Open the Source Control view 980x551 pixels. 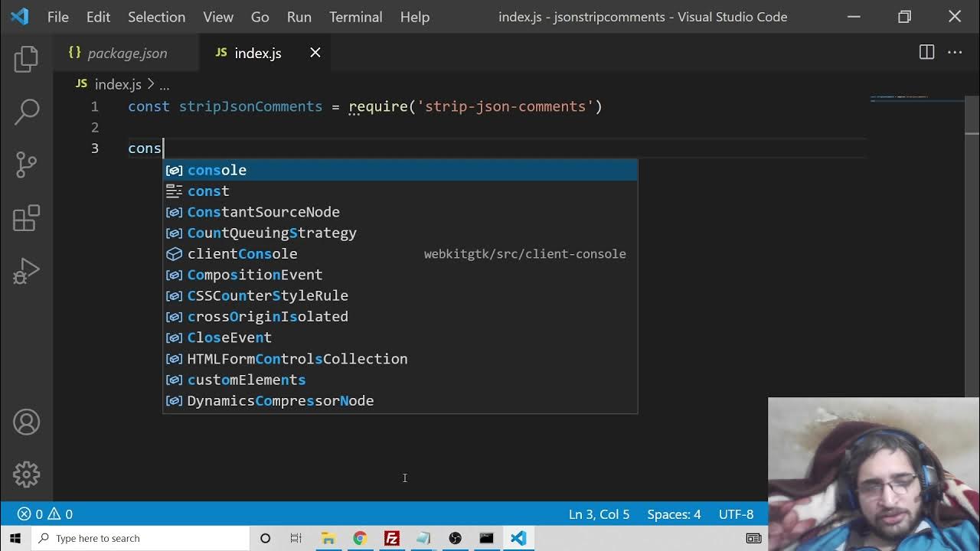[26, 165]
